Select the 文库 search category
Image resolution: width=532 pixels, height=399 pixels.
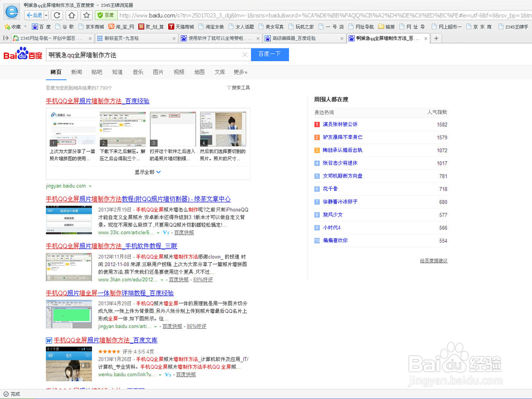point(220,72)
